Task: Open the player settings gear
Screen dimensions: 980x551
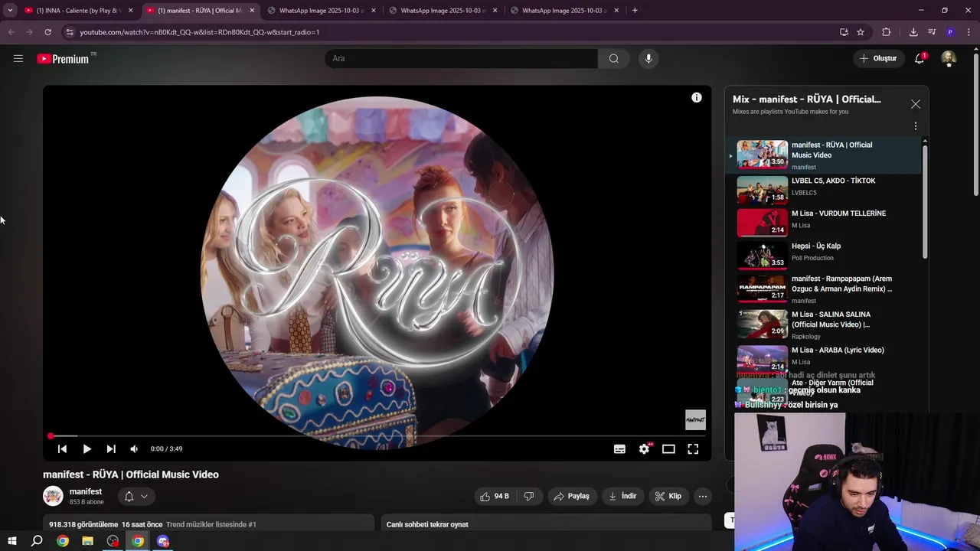Action: [644, 449]
